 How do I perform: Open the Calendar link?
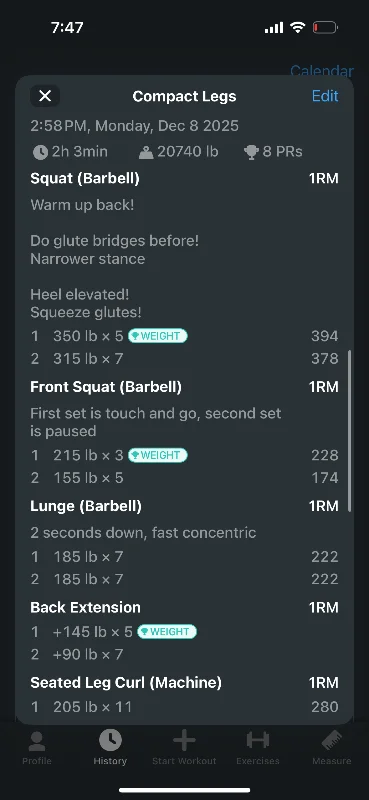pyautogui.click(x=322, y=70)
